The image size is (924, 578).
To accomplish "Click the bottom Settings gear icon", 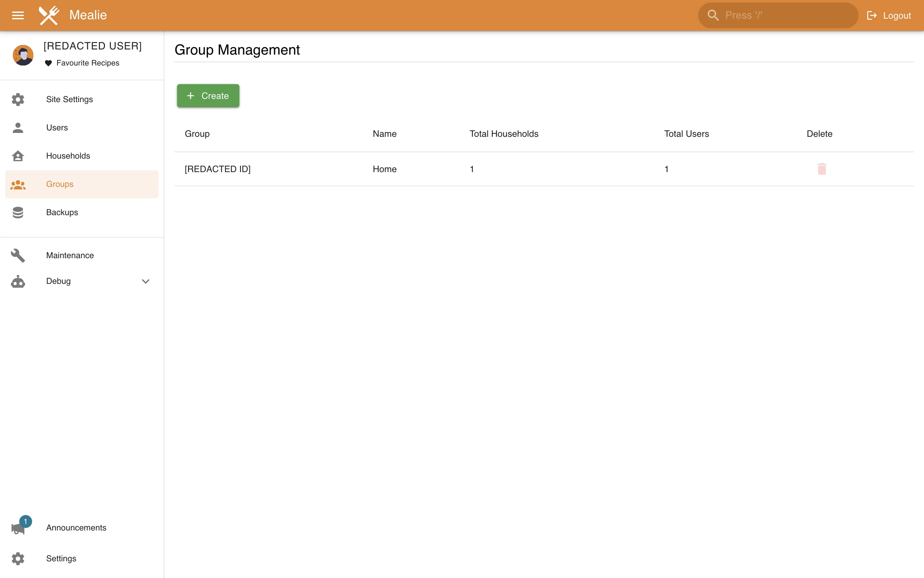I will tap(18, 558).
